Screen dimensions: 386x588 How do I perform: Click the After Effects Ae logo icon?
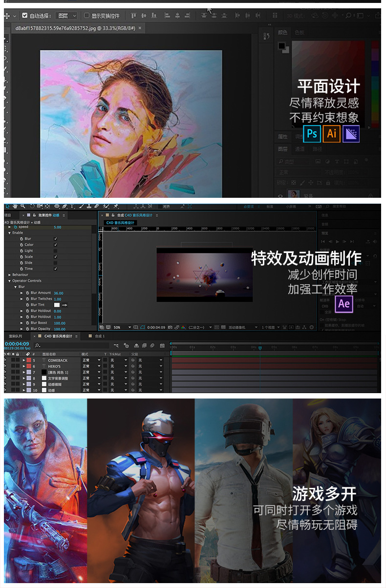pyautogui.click(x=344, y=304)
